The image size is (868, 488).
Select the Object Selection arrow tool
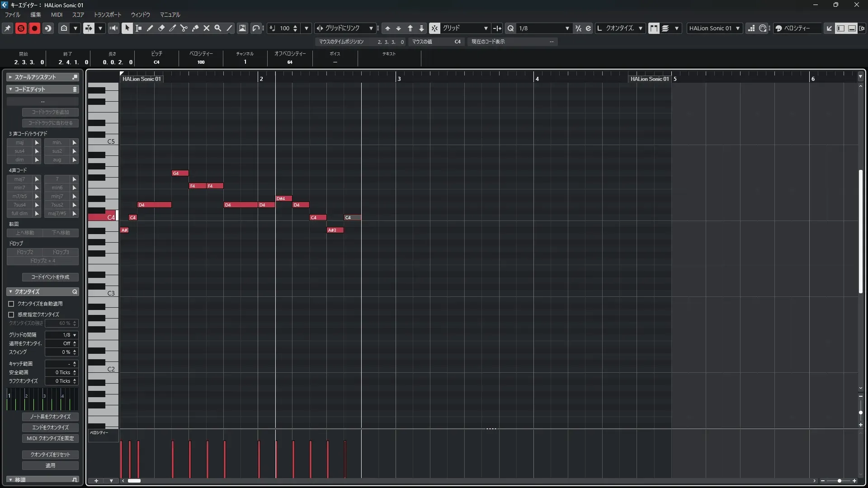pyautogui.click(x=127, y=28)
